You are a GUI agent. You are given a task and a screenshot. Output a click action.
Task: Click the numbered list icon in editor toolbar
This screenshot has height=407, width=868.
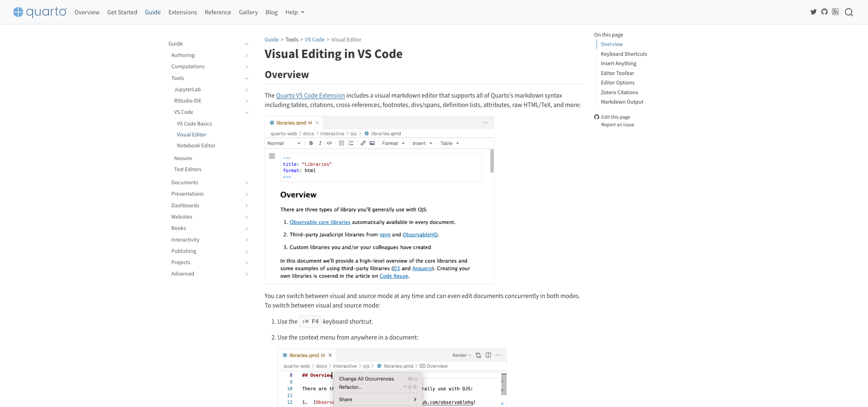(x=351, y=143)
